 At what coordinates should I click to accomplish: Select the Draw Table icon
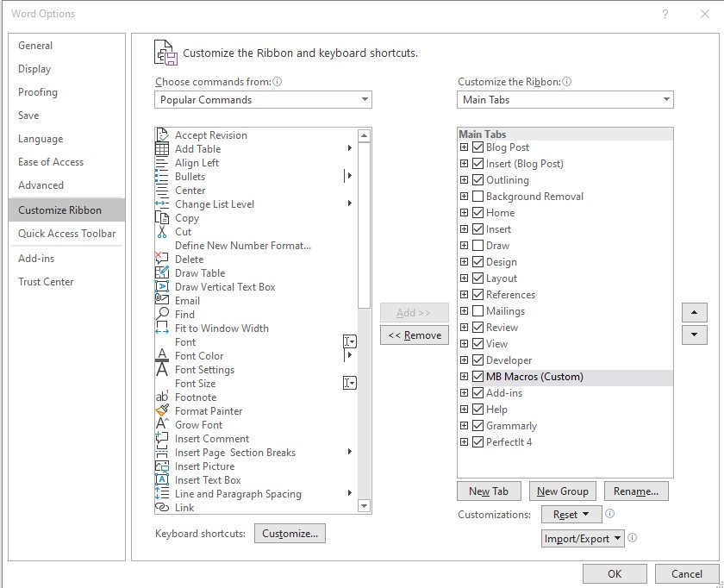click(x=163, y=273)
